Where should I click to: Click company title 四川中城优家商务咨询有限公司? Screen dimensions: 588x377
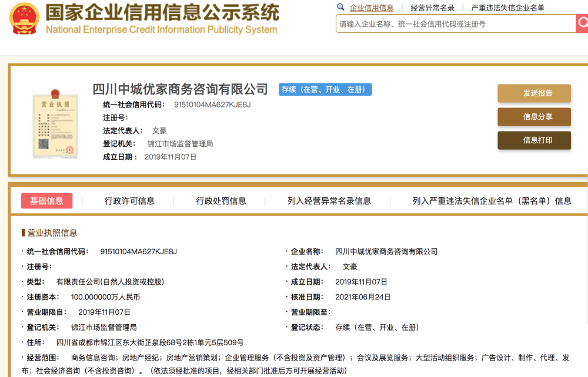tap(180, 89)
